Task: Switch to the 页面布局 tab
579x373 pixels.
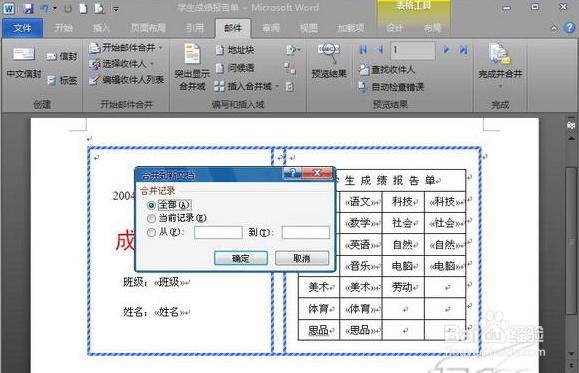Action: [x=148, y=28]
